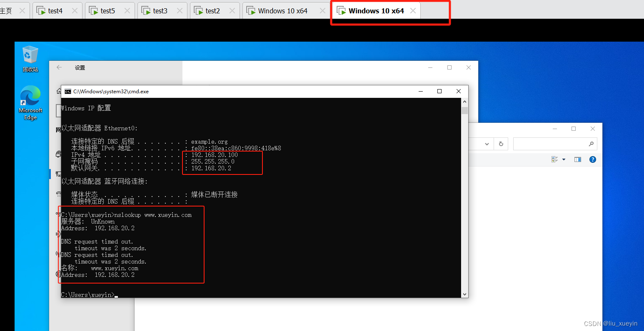Click the cmd.exe icon in the title bar
644x331 pixels.
pyautogui.click(x=67, y=91)
